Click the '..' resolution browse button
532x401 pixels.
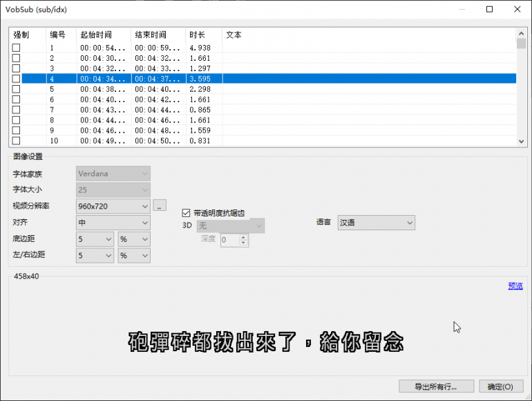160,205
